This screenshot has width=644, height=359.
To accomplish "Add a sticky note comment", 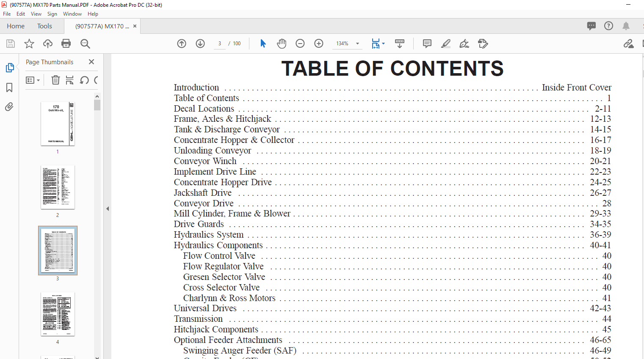I will pyautogui.click(x=427, y=44).
